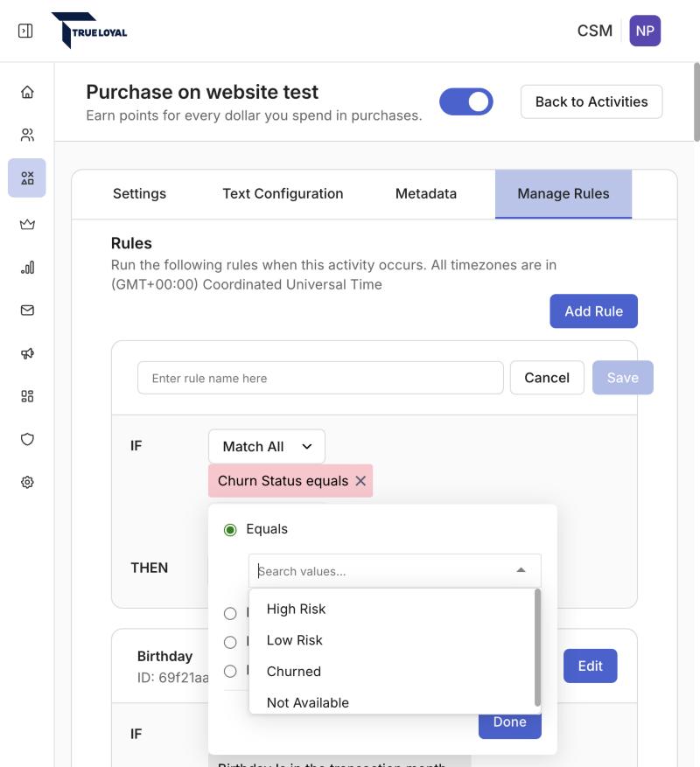Open the Widgets grid sidebar icon
This screenshot has height=767, width=700.
coord(27,396)
